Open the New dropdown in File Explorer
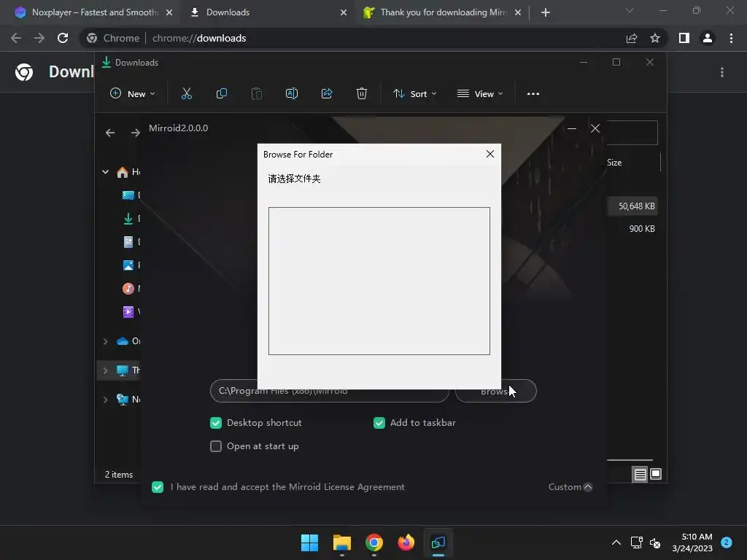Image resolution: width=747 pixels, height=560 pixels. 133,94
